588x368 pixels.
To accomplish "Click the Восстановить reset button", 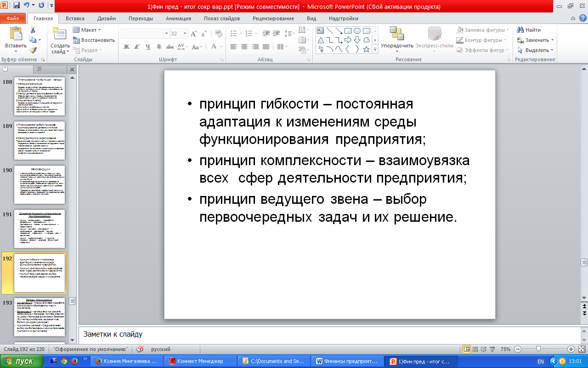I will pos(94,40).
